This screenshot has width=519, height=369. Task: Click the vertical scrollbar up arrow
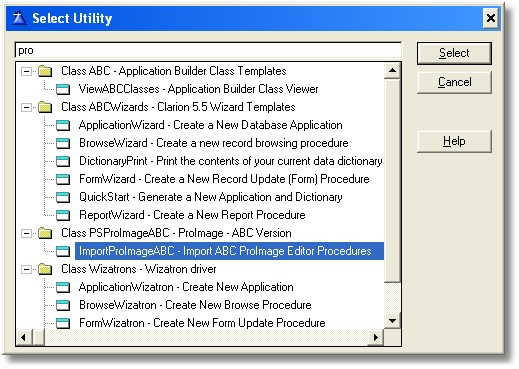click(392, 70)
